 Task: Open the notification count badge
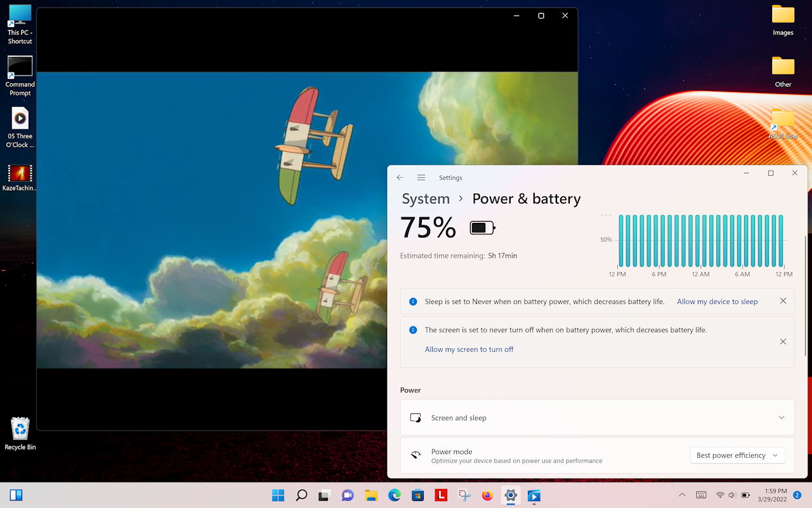click(797, 495)
